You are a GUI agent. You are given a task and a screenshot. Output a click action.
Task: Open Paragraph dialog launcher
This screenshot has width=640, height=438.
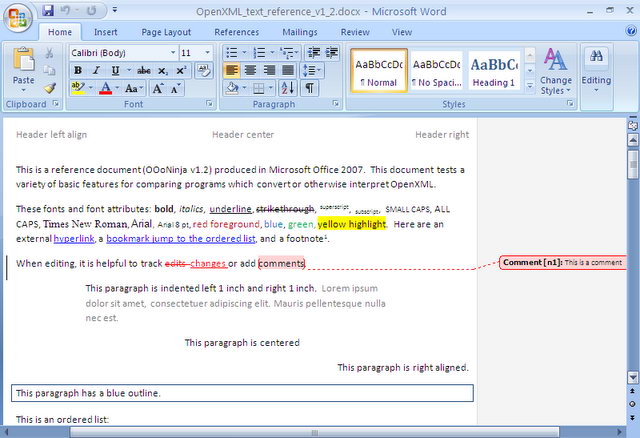(336, 104)
